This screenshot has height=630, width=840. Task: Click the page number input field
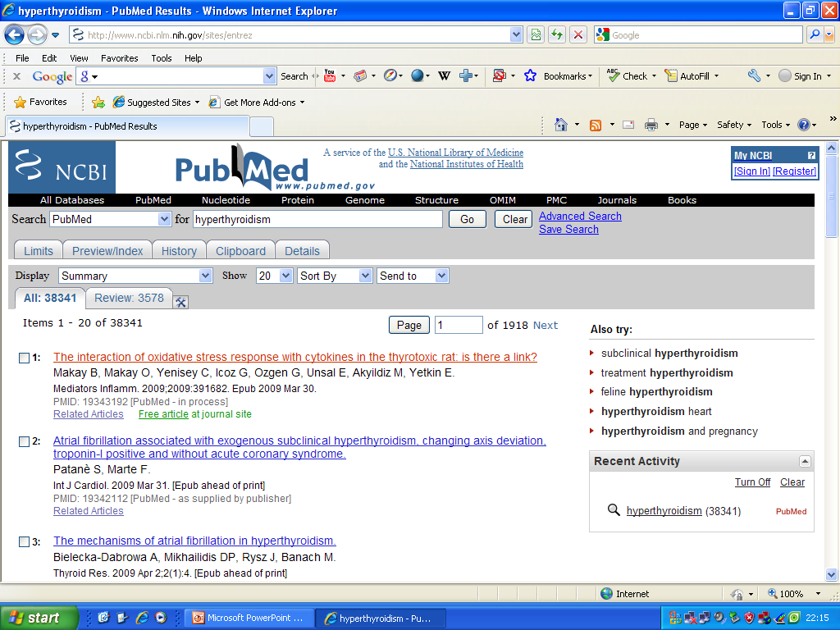[459, 325]
